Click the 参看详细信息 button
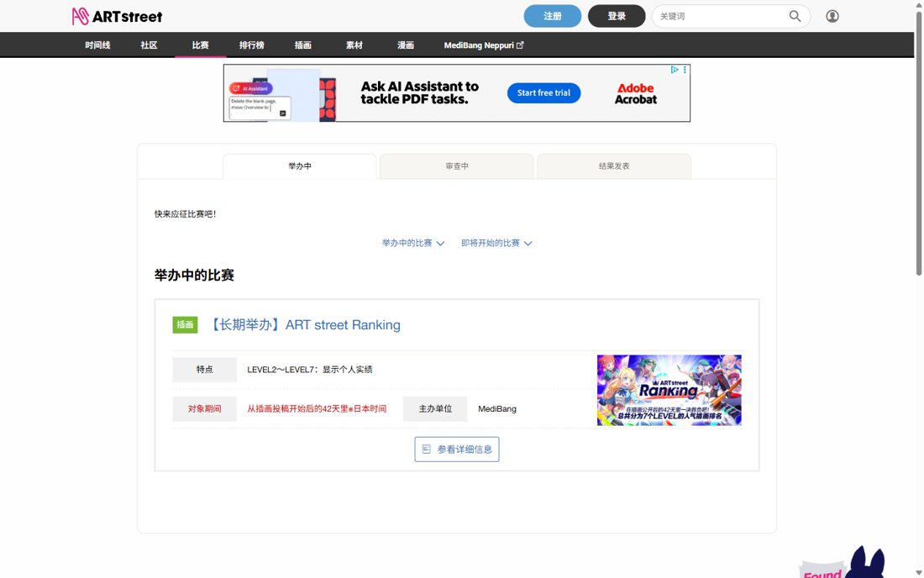Image resolution: width=924 pixels, height=578 pixels. click(457, 449)
